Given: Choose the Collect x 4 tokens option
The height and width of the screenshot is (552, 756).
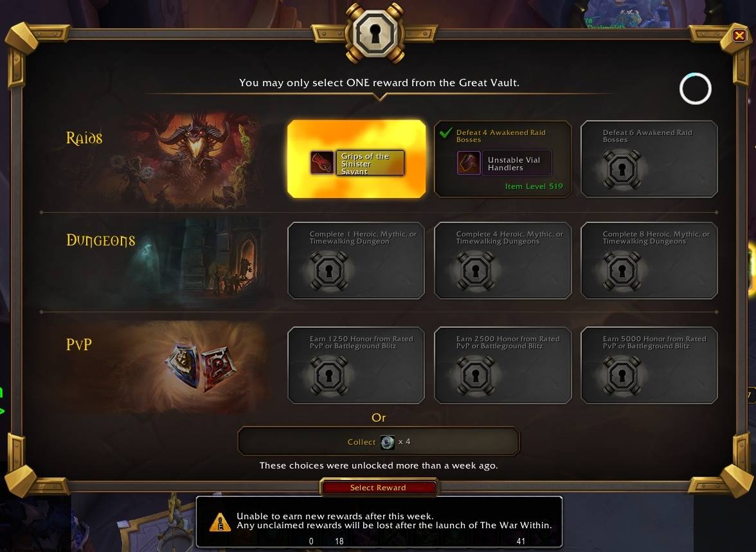Looking at the screenshot, I should click(x=379, y=441).
